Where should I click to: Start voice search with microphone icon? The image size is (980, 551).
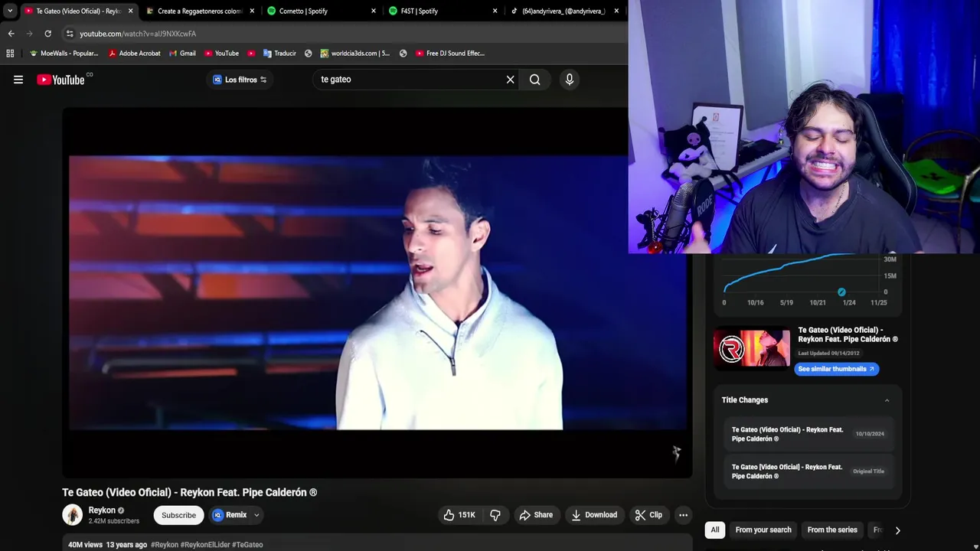(569, 80)
